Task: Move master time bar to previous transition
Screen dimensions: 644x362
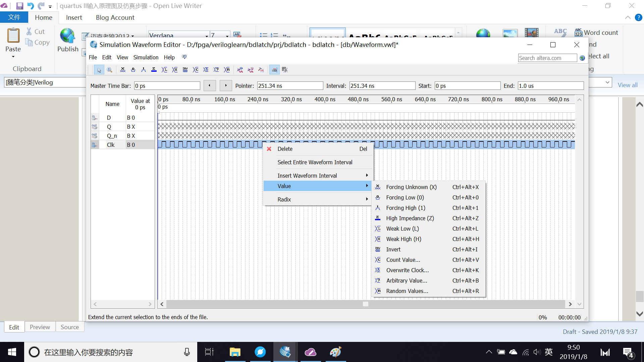Action: point(210,85)
